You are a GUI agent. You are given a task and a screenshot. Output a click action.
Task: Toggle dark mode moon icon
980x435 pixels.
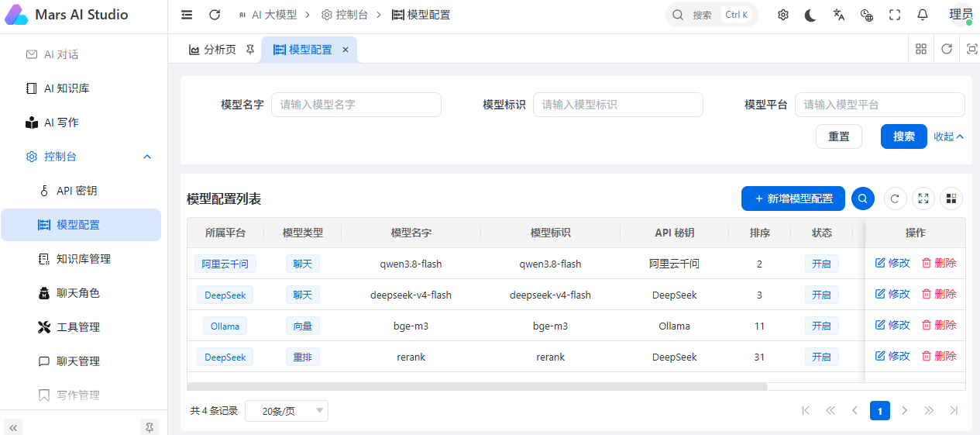coord(810,15)
